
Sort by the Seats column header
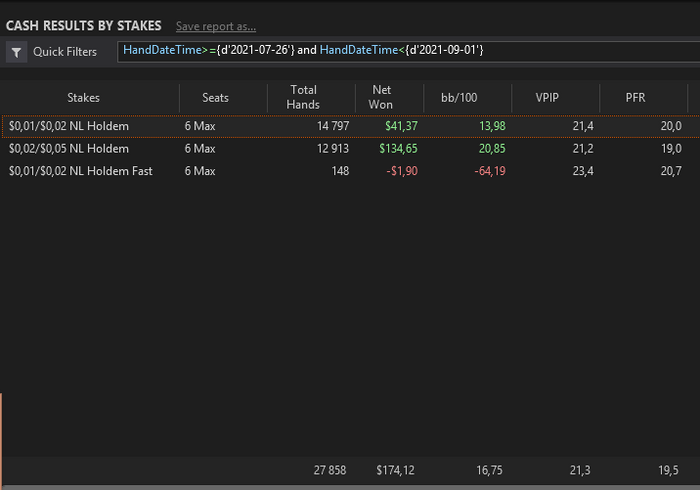(x=215, y=98)
